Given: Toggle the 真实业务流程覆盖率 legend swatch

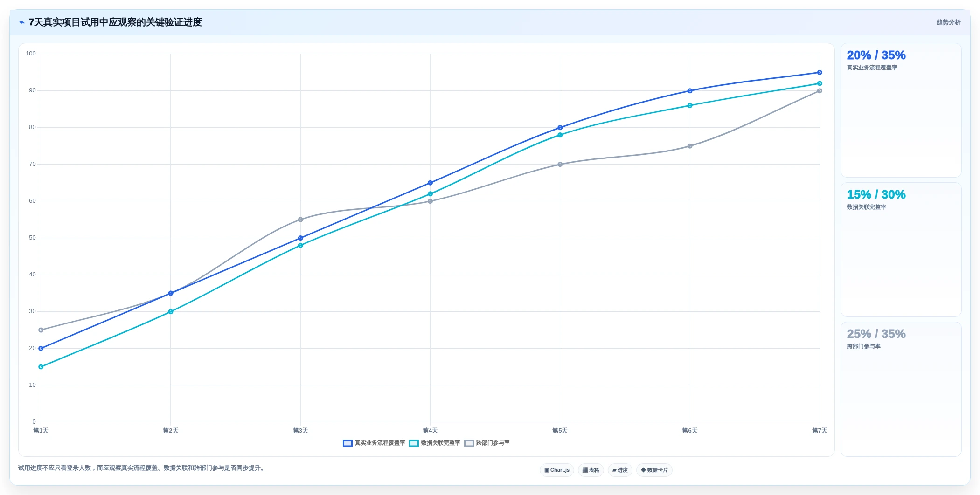Looking at the screenshot, I should click(x=348, y=443).
